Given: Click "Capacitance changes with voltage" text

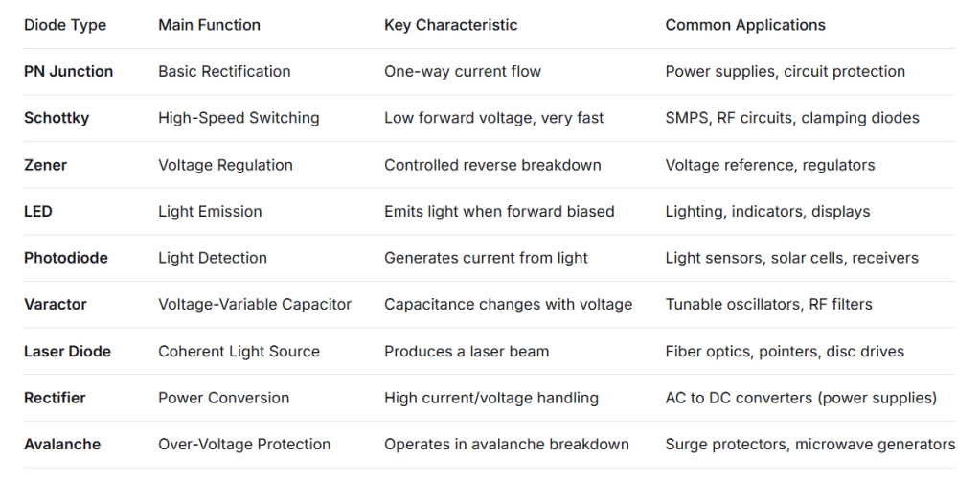Looking at the screenshot, I should point(508,304).
